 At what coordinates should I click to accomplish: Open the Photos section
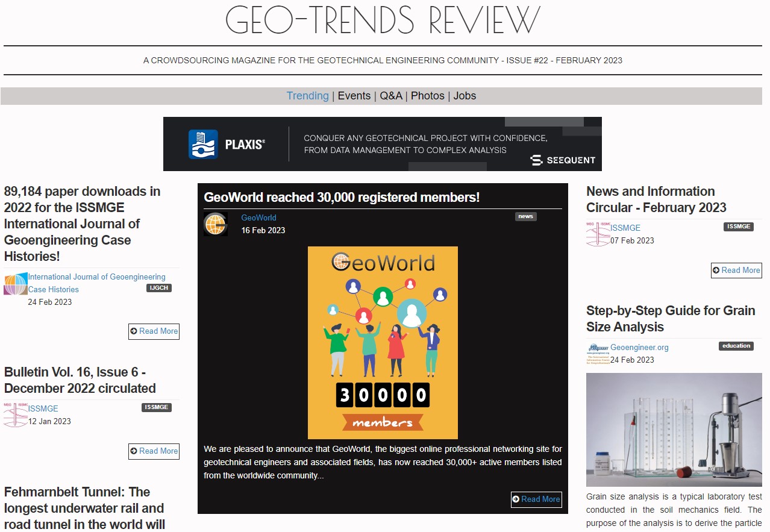click(428, 96)
